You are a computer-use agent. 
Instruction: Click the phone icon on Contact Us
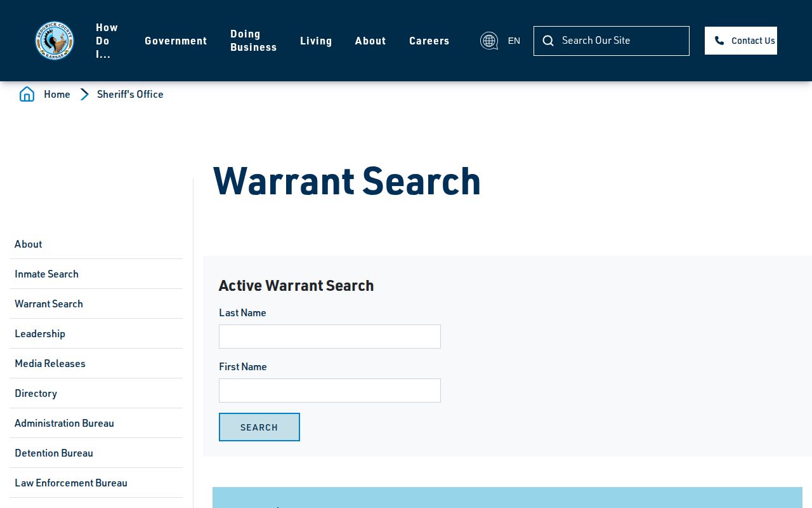[x=719, y=41]
